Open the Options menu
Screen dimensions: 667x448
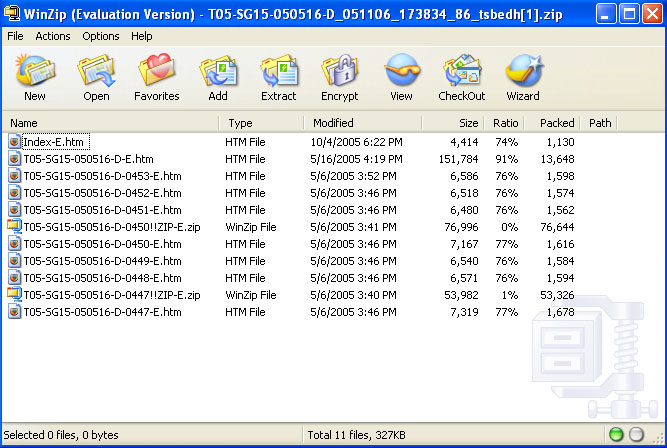101,36
